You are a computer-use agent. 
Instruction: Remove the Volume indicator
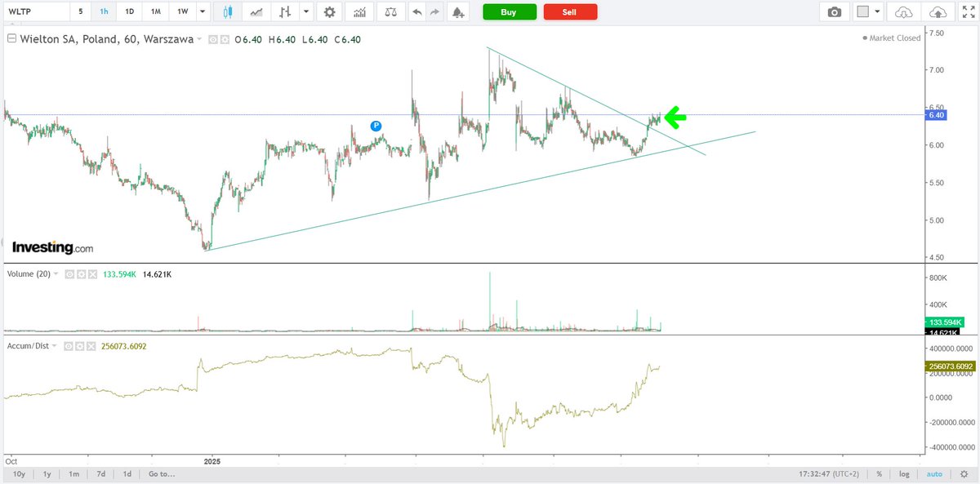pos(91,274)
